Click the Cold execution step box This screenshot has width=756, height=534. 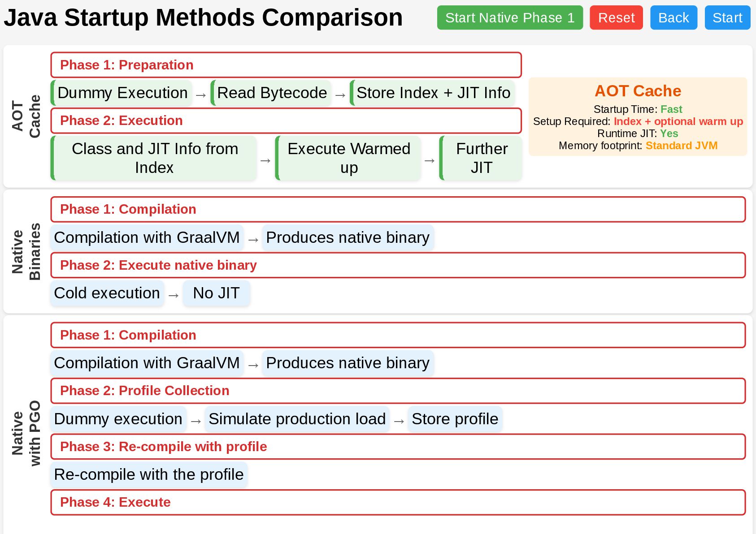(x=107, y=293)
